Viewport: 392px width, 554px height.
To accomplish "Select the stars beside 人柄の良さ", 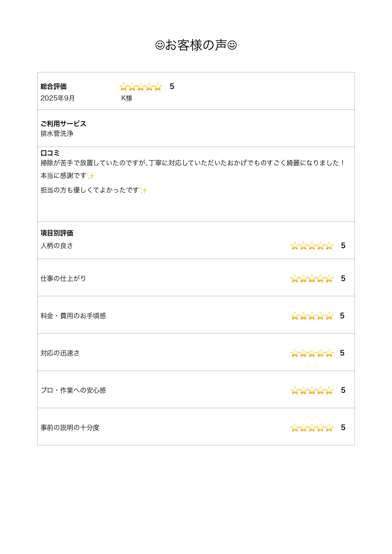I will [312, 246].
